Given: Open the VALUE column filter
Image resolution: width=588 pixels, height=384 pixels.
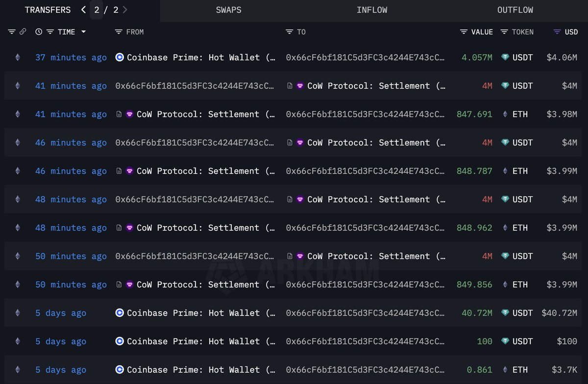Looking at the screenshot, I should 464,32.
